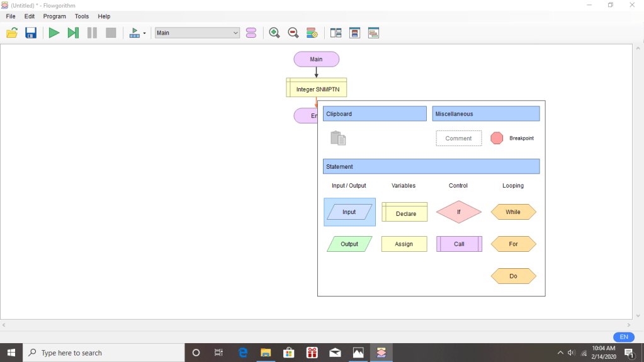Insert an Output statement shape
The image size is (644, 362).
coord(349,244)
